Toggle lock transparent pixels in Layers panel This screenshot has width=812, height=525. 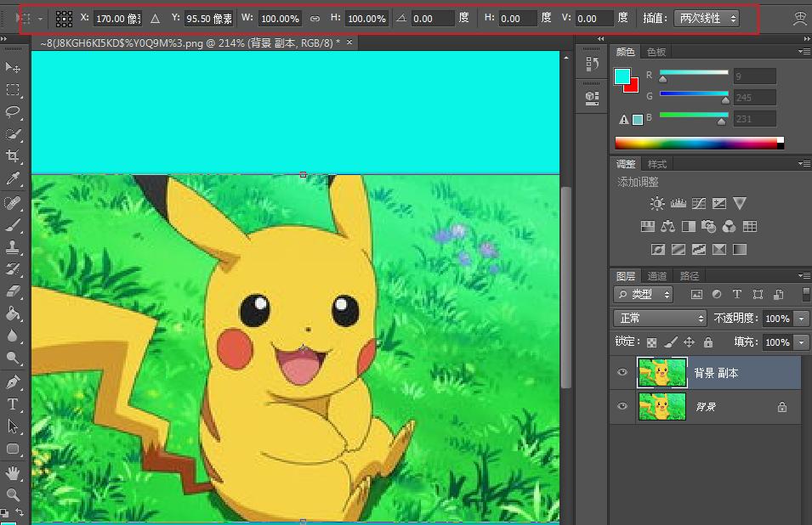pos(651,342)
